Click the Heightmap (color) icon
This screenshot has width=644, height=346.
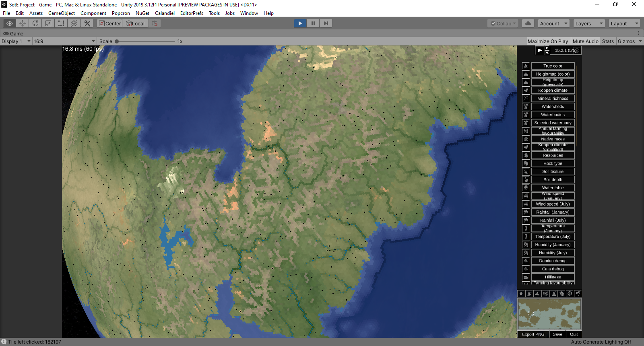pyautogui.click(x=526, y=74)
